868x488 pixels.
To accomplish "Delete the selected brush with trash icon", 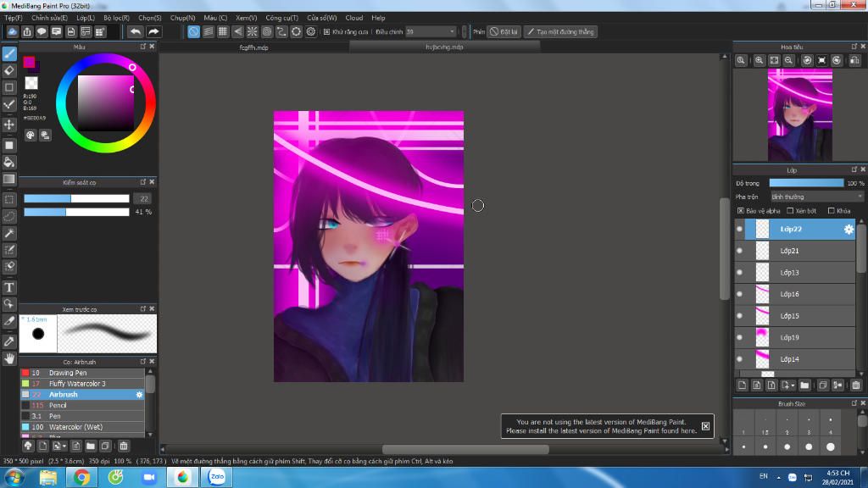I will (124, 446).
